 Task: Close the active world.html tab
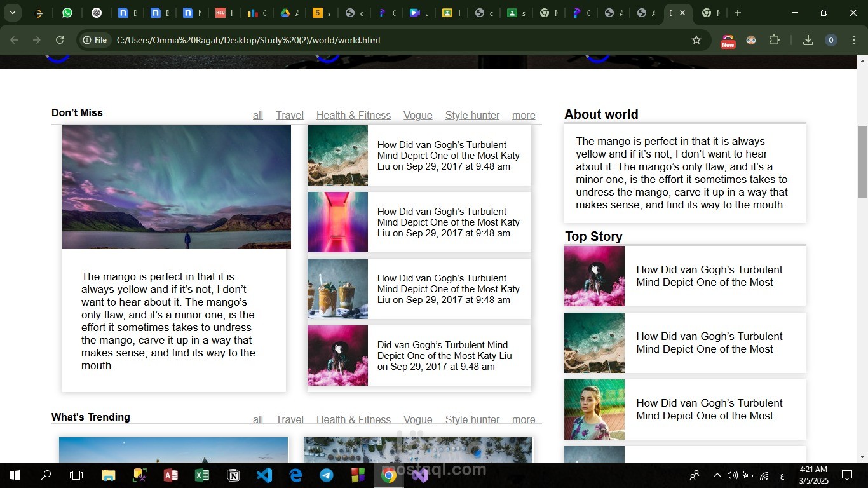click(x=682, y=13)
